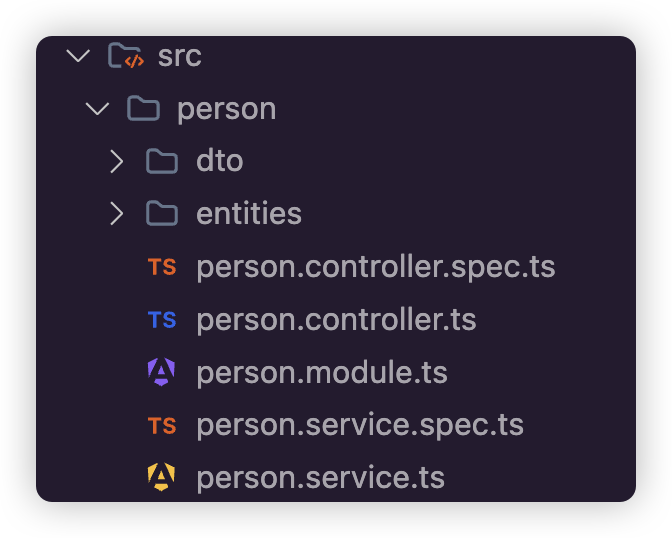The width and height of the screenshot is (672, 538).
Task: Click orange TS icon for person.controller.spec.ts
Action: [x=162, y=267]
